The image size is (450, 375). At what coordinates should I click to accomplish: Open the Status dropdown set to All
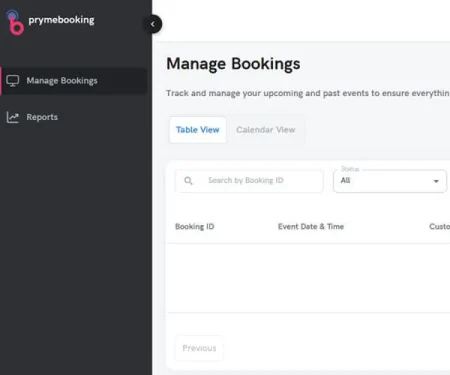coord(390,181)
